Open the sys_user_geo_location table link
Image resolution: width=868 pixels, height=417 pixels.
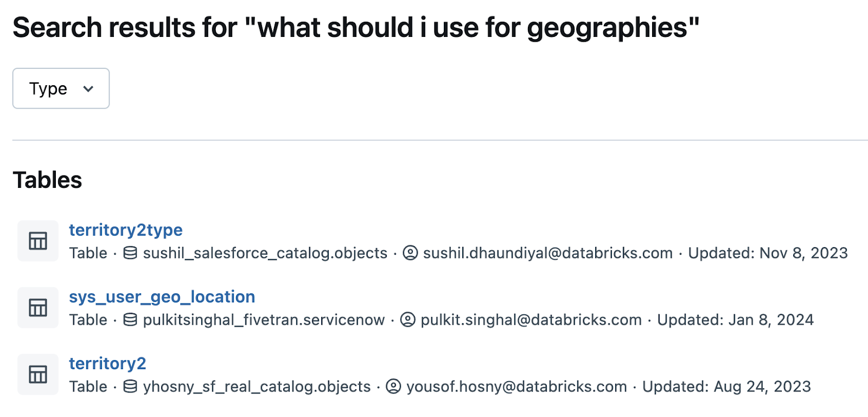click(x=162, y=297)
